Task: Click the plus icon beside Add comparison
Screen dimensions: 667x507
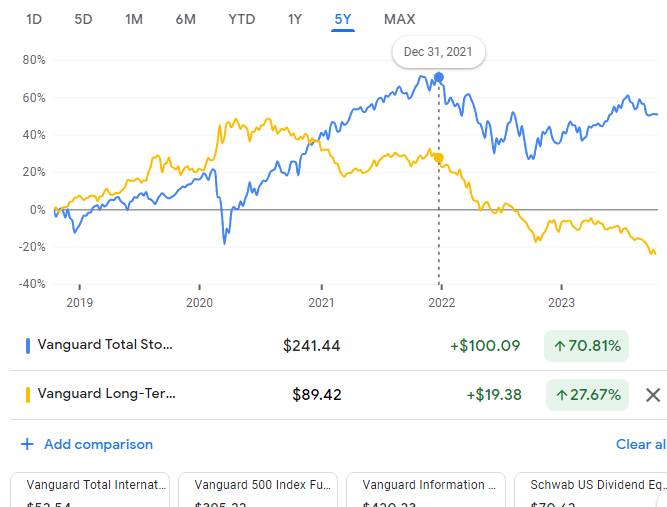Action: (27, 444)
